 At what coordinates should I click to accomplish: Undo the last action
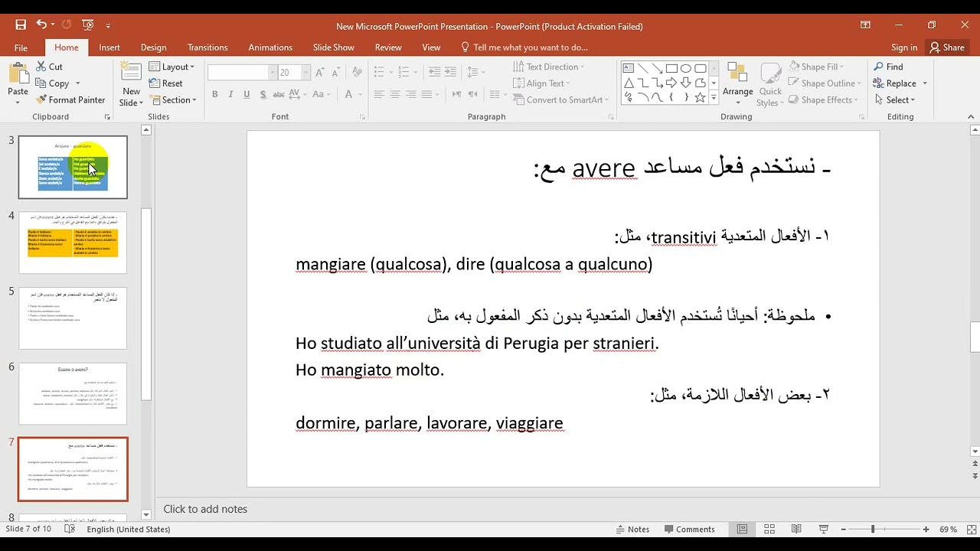41,25
